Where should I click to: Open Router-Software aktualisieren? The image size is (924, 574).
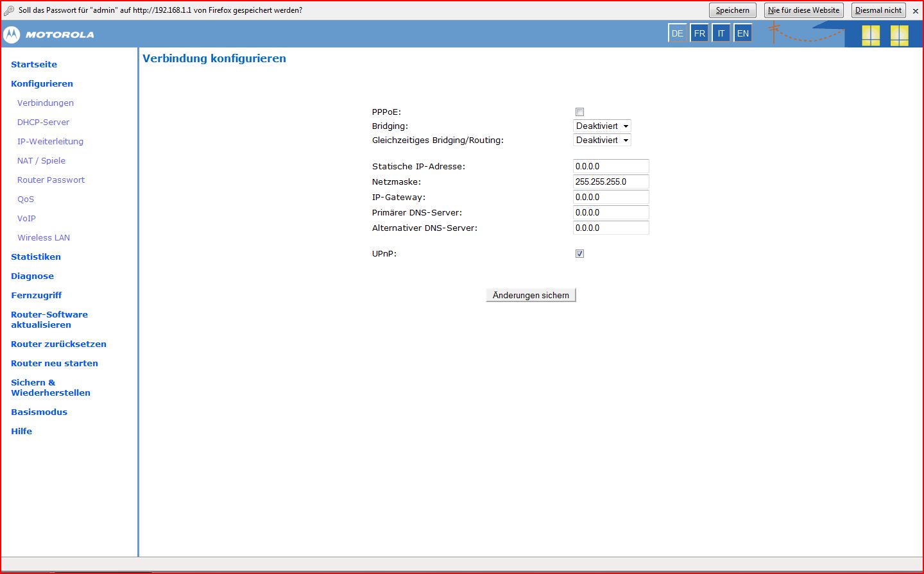point(49,319)
